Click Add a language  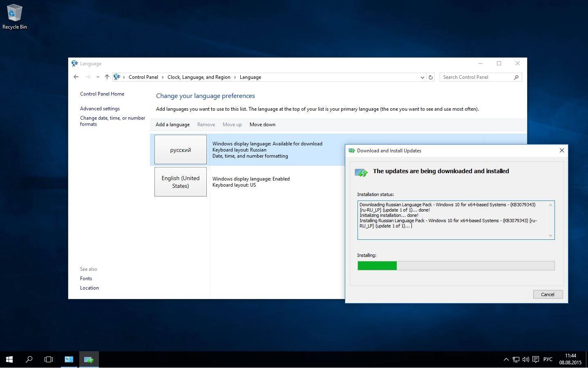coord(172,125)
